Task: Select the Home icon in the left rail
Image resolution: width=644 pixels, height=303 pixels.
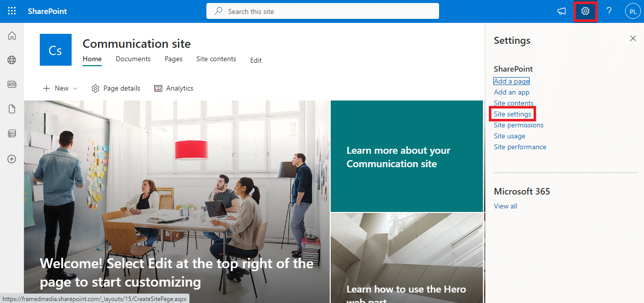Action: pyautogui.click(x=11, y=35)
